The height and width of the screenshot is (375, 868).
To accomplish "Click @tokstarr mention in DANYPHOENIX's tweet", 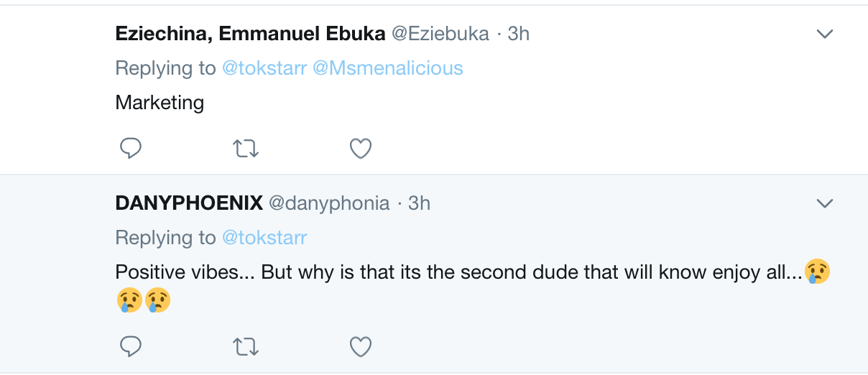I will tap(264, 238).
